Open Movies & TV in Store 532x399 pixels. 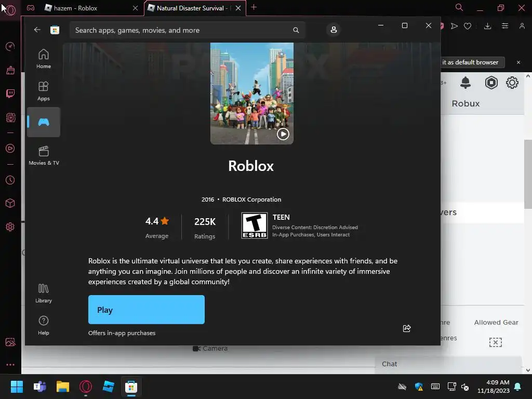pos(44,155)
